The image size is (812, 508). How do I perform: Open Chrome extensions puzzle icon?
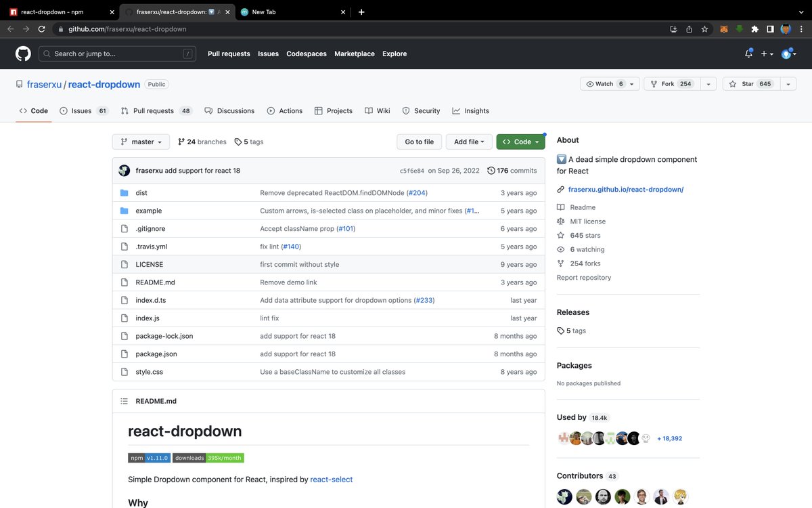[755, 29]
